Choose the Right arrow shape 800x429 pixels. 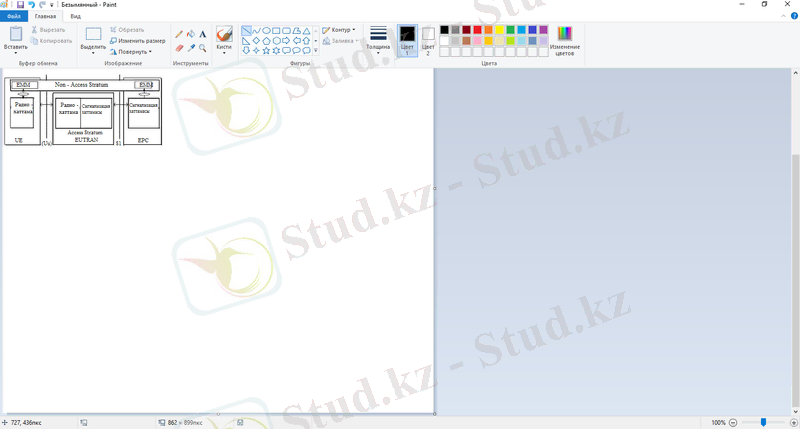pos(286,40)
